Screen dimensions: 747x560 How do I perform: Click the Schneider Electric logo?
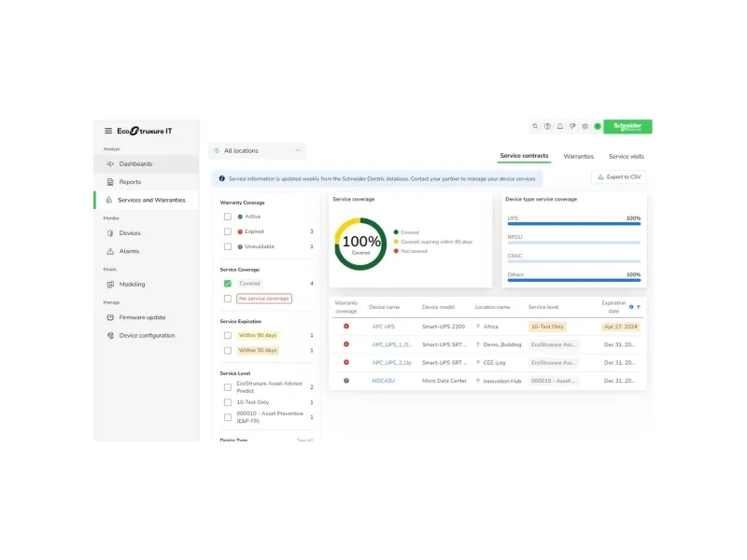627,126
